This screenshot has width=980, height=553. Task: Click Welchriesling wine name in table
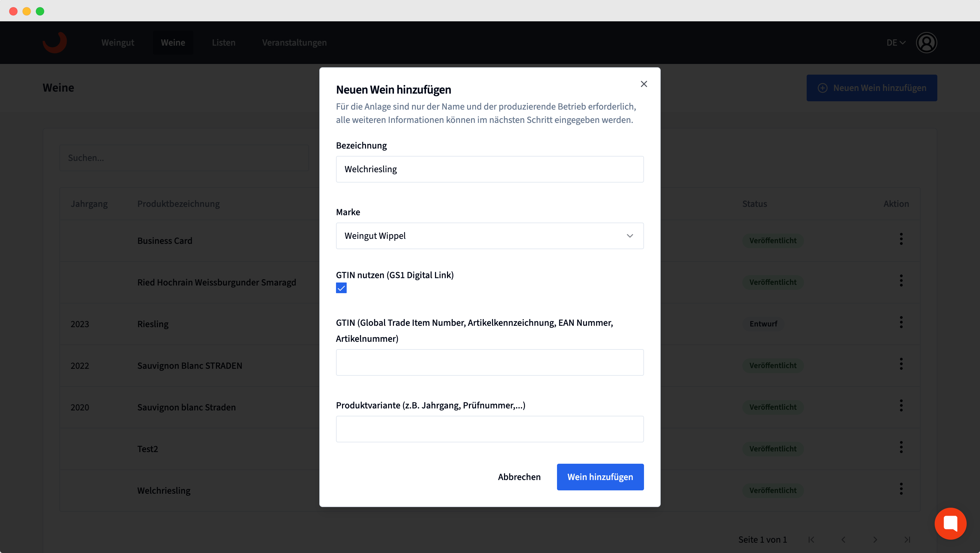click(x=164, y=491)
